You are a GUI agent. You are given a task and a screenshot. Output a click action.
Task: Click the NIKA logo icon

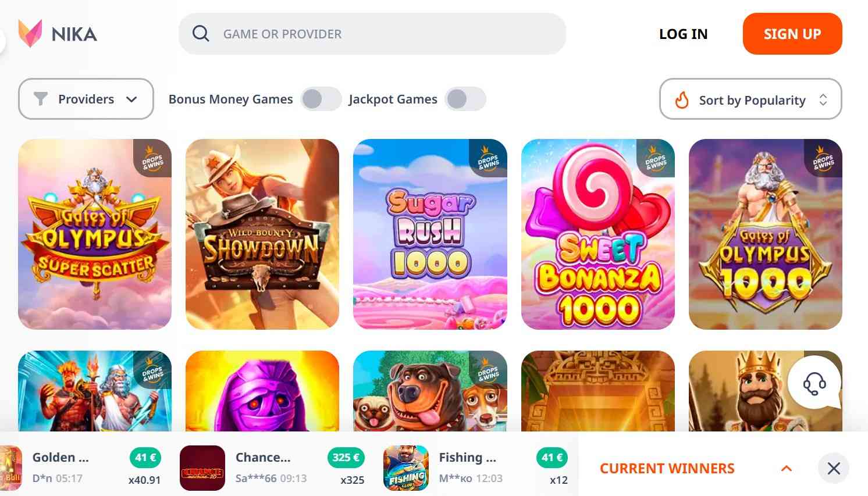tap(30, 33)
